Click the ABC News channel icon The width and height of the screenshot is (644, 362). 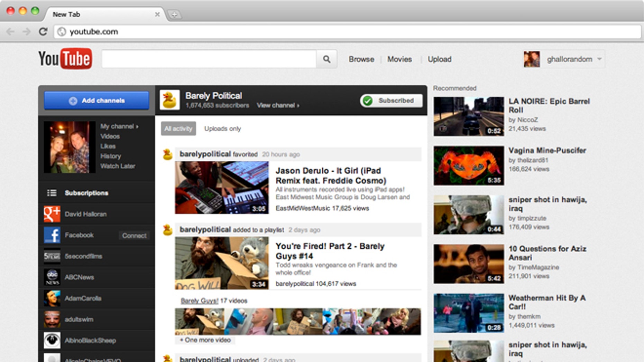click(x=52, y=277)
